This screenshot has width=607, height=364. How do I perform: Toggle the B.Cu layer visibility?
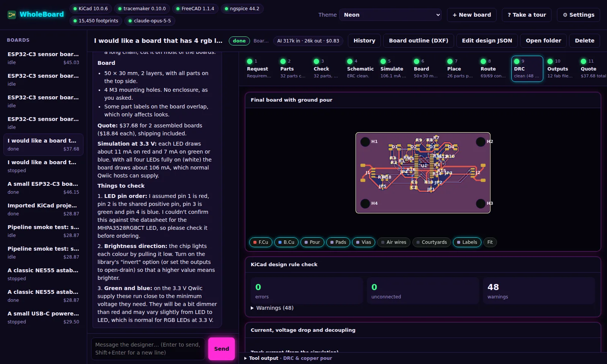click(286, 242)
